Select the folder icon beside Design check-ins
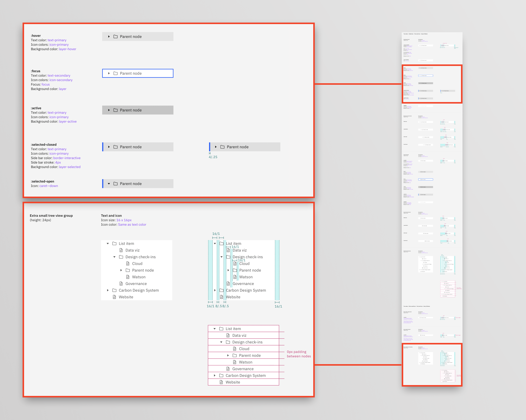Screen dimensions: 526x420 (121, 257)
